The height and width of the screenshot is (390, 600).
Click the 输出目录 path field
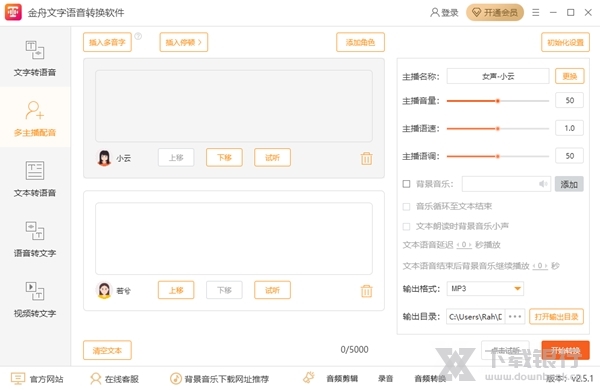click(x=476, y=317)
